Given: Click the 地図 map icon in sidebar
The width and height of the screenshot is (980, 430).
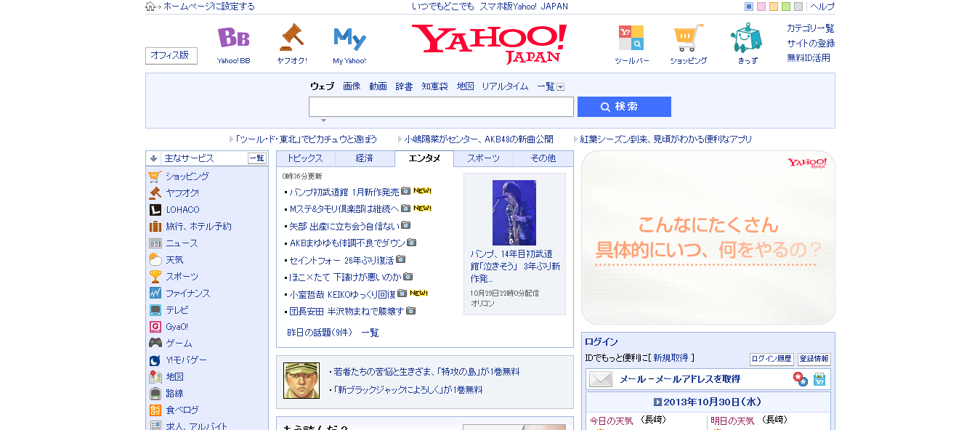Looking at the screenshot, I should point(155,377).
